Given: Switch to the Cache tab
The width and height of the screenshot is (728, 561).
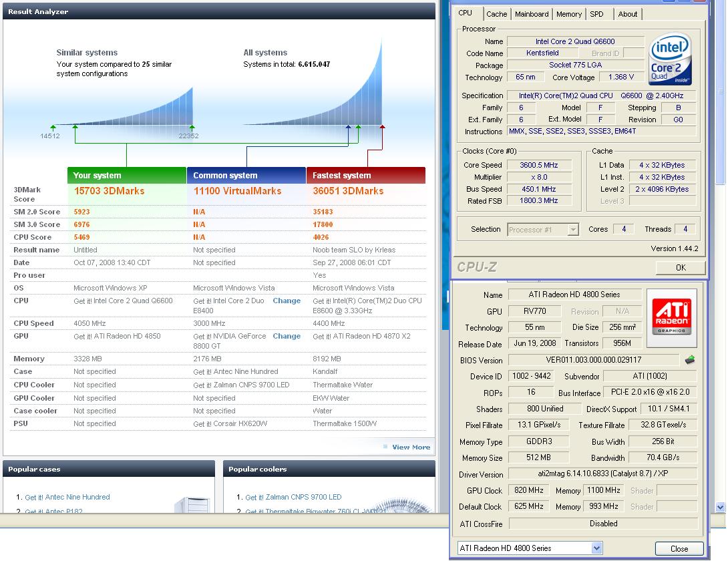Looking at the screenshot, I should tap(496, 14).
